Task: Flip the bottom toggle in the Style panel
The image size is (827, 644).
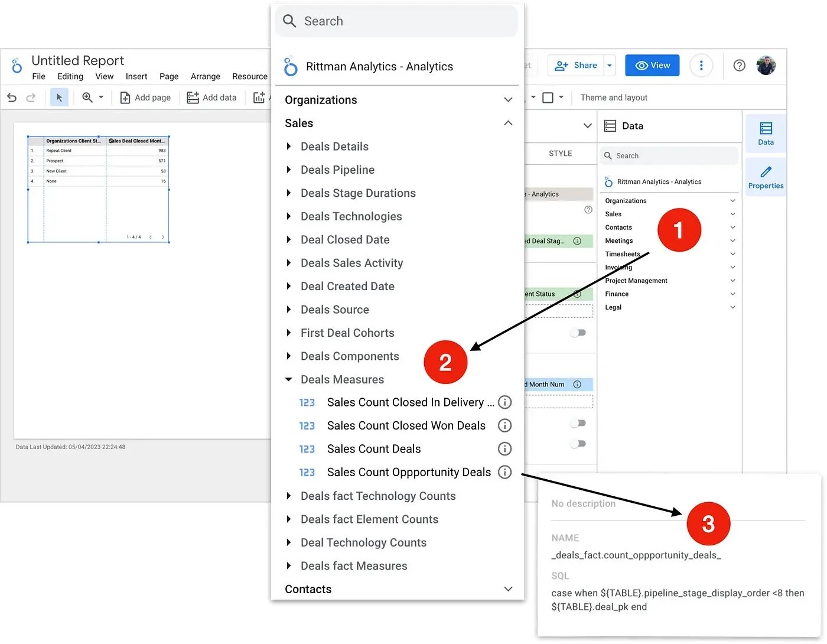Action: (x=578, y=444)
